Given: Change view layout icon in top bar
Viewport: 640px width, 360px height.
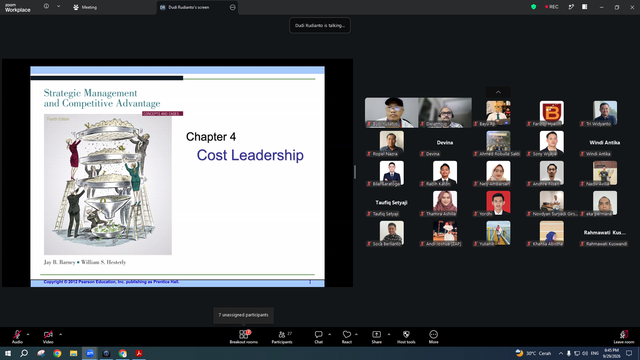Looking at the screenshot, I should [584, 7].
